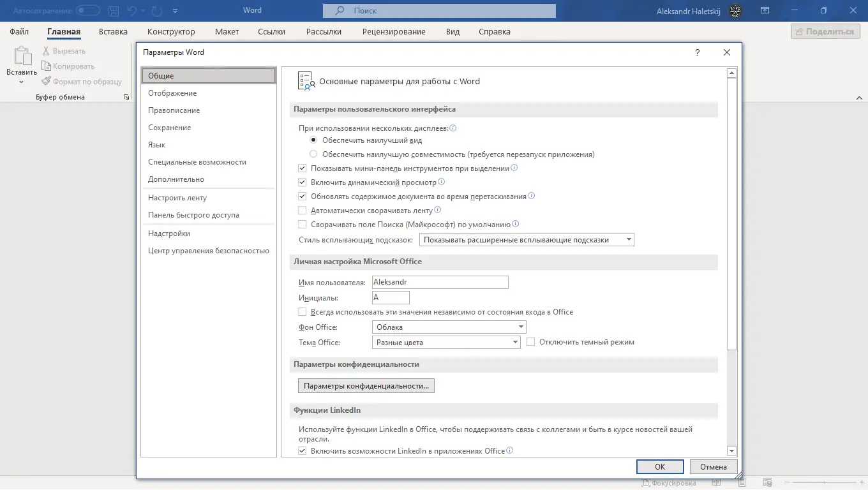Screen dimensions: 868x490
Task: Select Обеспечить наилучшую совместимость radio button
Action: point(313,154)
